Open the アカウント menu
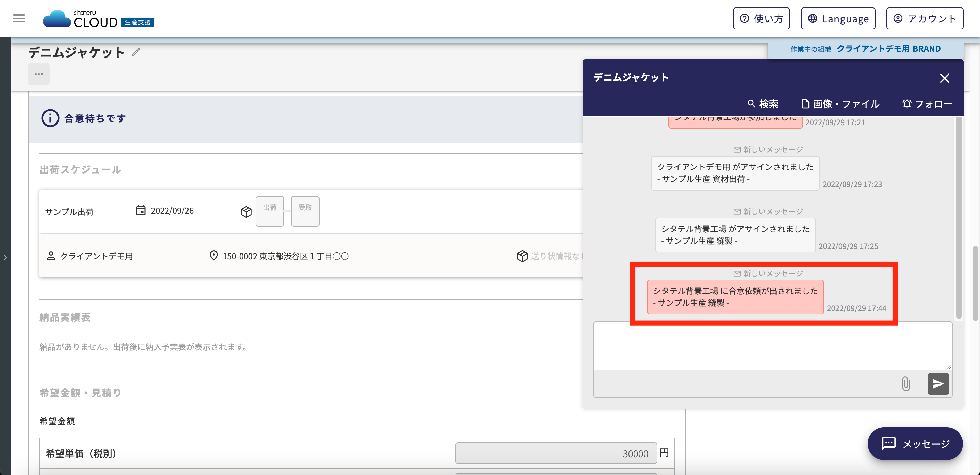Image resolution: width=980 pixels, height=475 pixels. (x=925, y=19)
